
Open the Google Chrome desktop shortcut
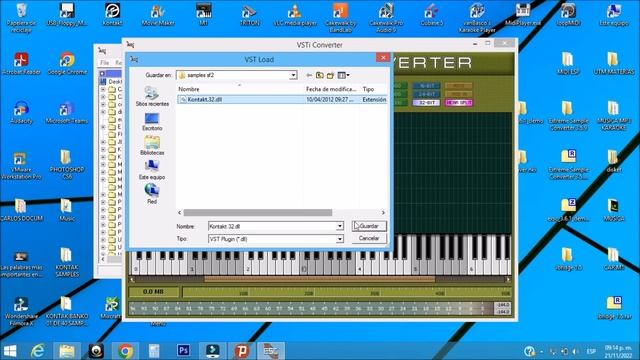pos(67,64)
